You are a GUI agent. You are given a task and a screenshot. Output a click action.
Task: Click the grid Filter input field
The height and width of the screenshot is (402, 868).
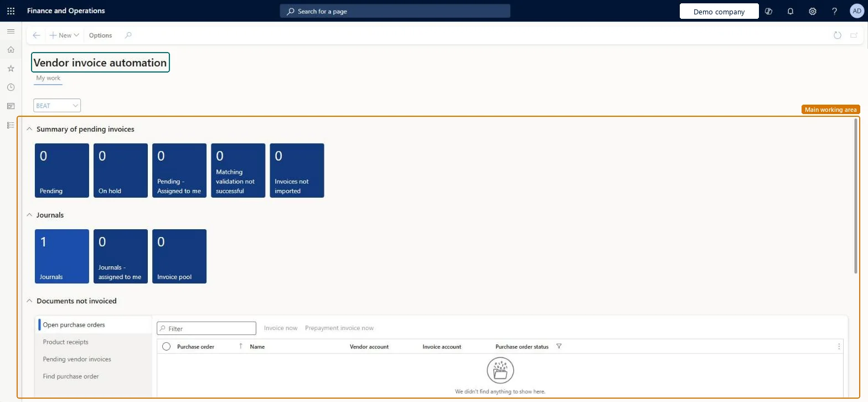[206, 328]
